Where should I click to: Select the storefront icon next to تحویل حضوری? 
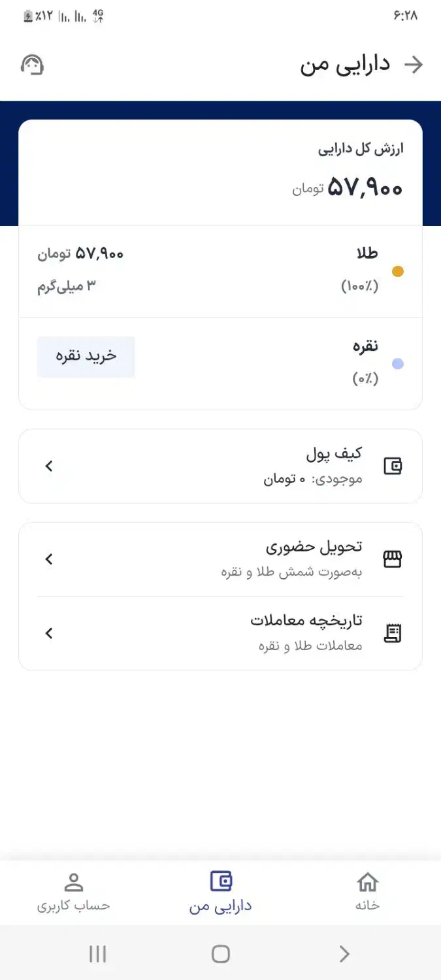pos(392,559)
